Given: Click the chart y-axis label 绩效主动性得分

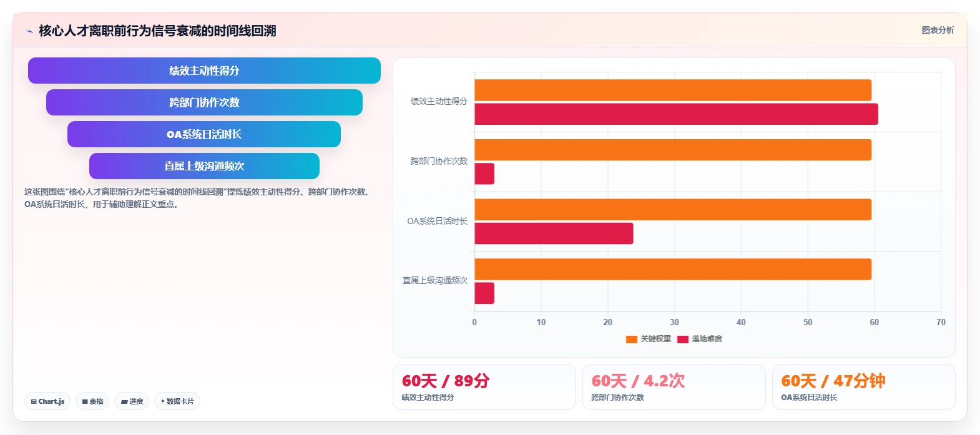Looking at the screenshot, I should pos(439,101).
